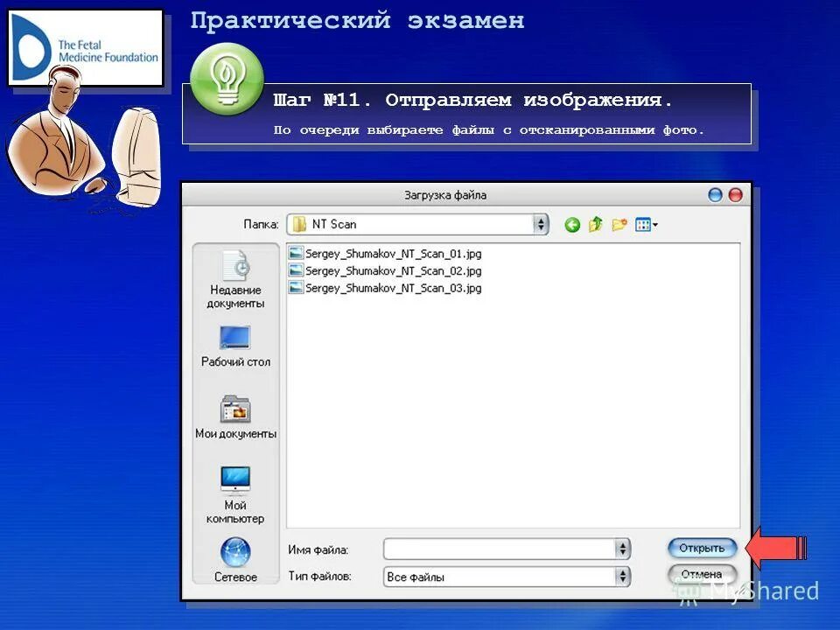Click the blue minimize dialog button
The width and height of the screenshot is (840, 630).
click(x=715, y=195)
